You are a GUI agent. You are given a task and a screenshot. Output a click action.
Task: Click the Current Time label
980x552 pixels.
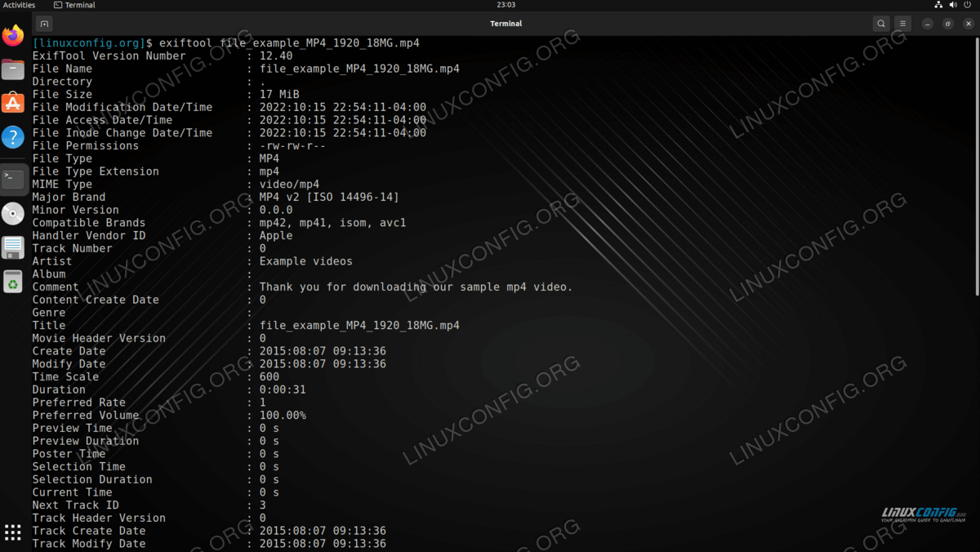click(73, 492)
